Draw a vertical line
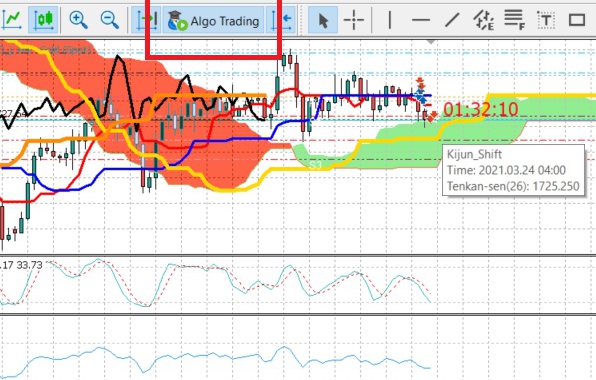The height and width of the screenshot is (380, 596). [x=390, y=20]
